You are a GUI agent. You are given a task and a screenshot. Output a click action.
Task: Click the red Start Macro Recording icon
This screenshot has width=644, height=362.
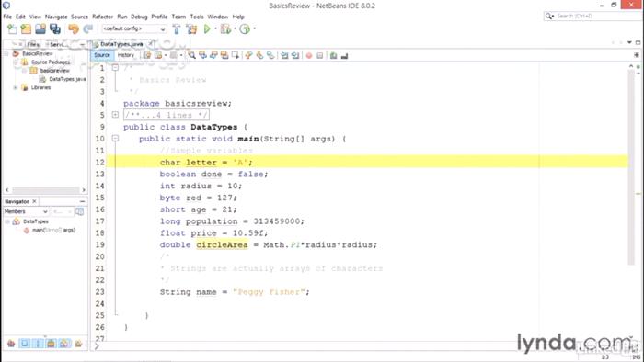pyautogui.click(x=309, y=55)
